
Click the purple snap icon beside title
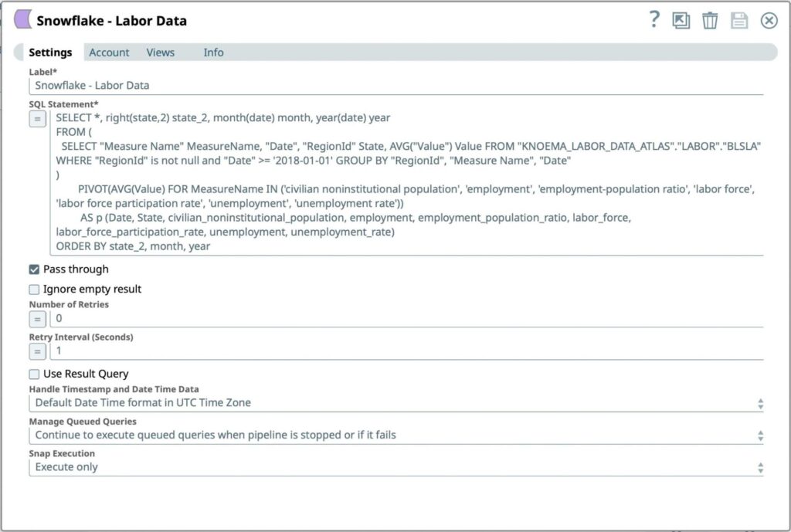(22, 19)
